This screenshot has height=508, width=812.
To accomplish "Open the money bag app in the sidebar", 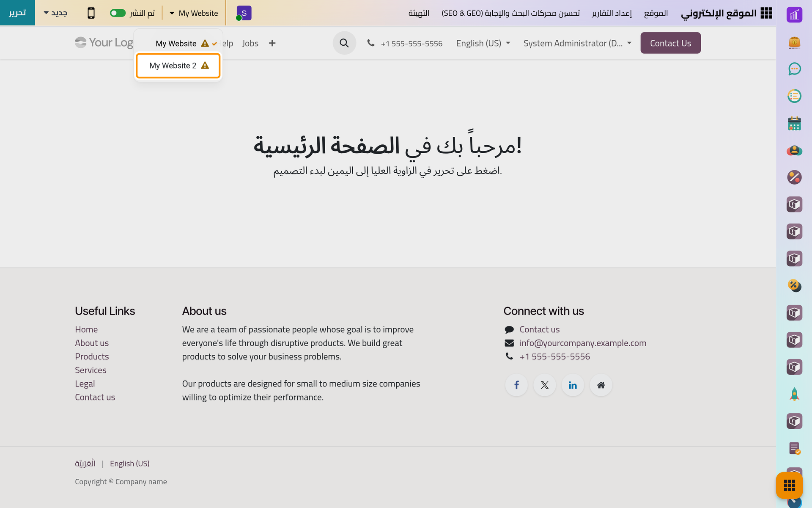I will coord(794,42).
